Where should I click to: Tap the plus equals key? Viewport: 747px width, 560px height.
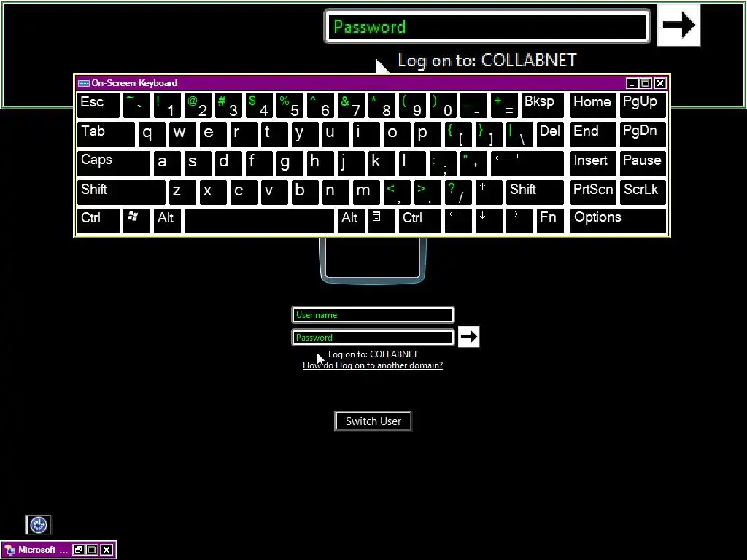(504, 105)
